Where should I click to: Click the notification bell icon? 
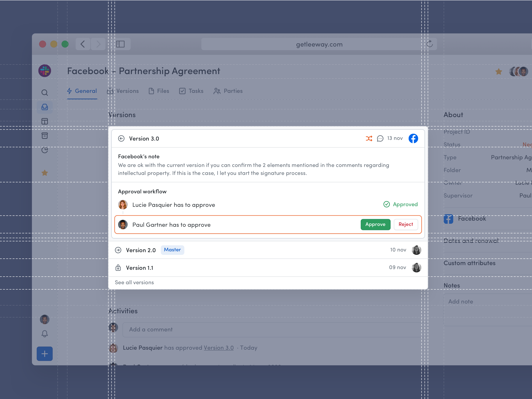coord(45,334)
